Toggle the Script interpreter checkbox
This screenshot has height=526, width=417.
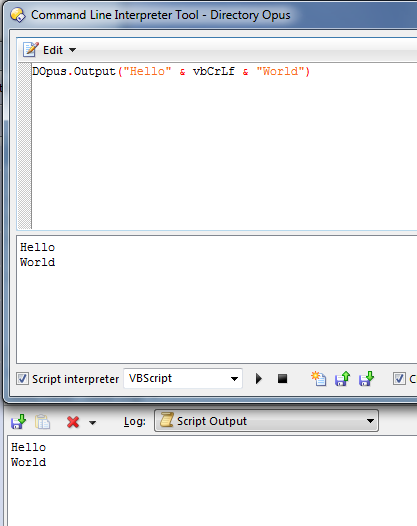(x=22, y=379)
